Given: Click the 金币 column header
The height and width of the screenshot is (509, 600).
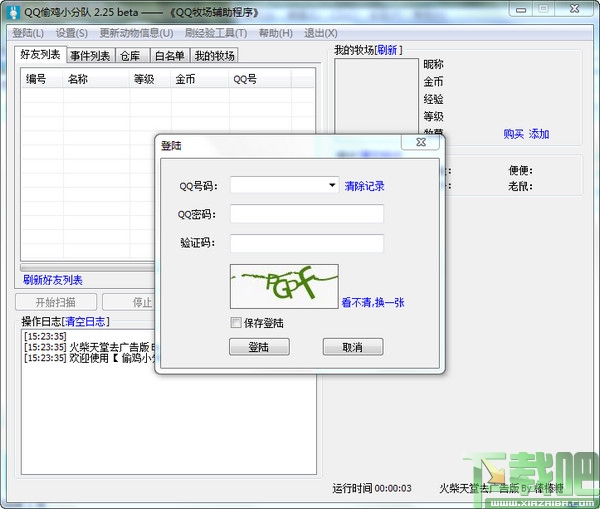Looking at the screenshot, I should point(200,79).
